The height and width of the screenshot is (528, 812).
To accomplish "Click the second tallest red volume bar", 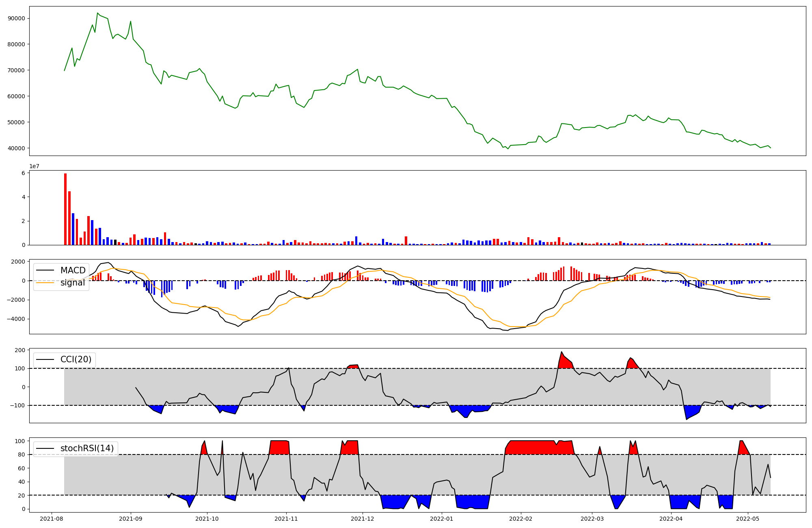I will tap(69, 218).
